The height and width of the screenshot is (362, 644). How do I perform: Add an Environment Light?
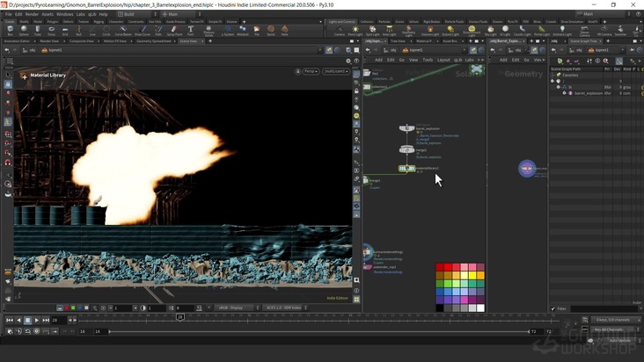pos(472,31)
